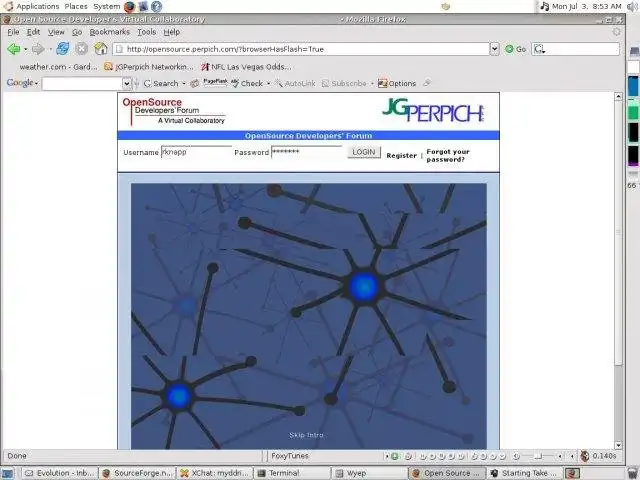The height and width of the screenshot is (480, 640).
Task: Click the Skip Intro link
Action: (x=306, y=435)
